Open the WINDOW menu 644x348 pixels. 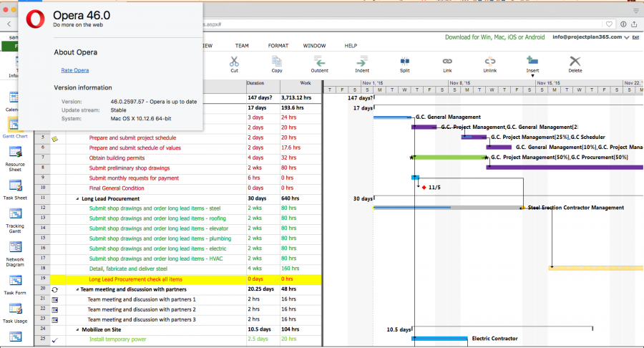[314, 46]
